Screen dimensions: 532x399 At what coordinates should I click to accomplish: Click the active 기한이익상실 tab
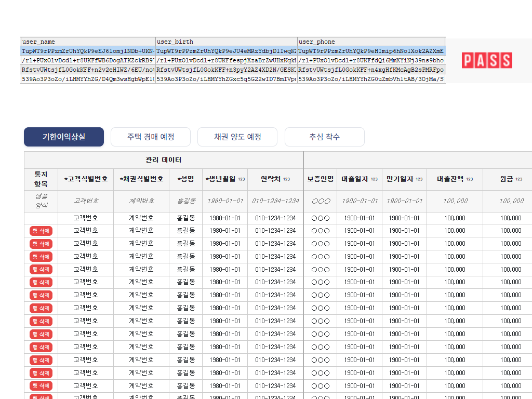(63, 137)
